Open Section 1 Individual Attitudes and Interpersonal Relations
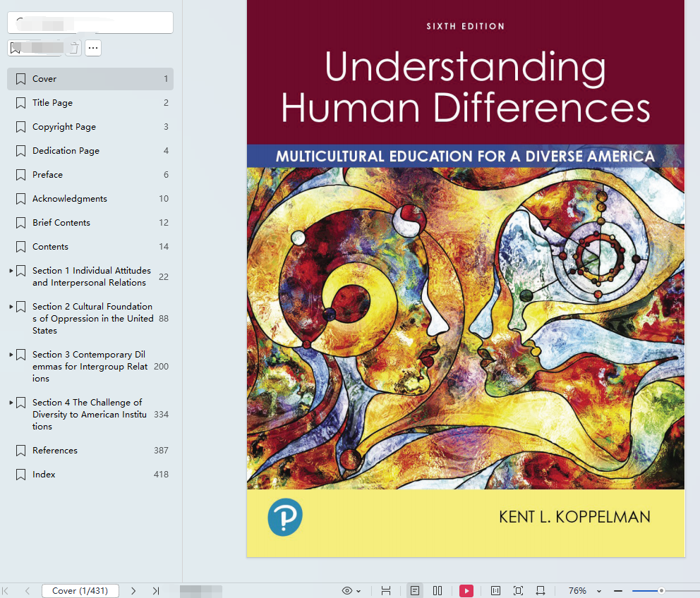The image size is (700, 598). pos(90,276)
